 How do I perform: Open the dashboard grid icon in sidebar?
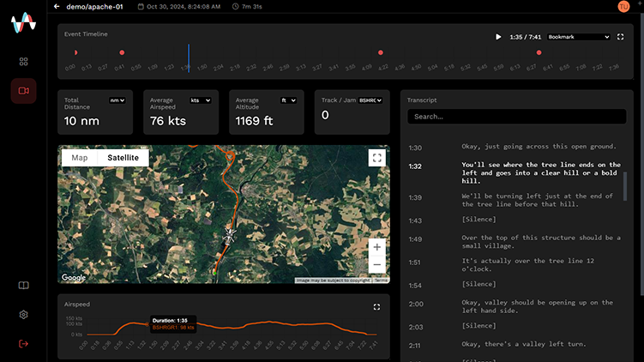coord(23,62)
